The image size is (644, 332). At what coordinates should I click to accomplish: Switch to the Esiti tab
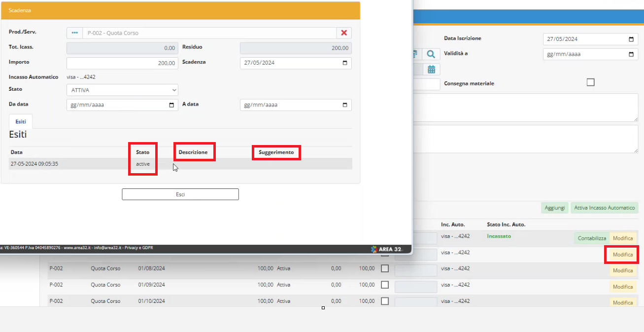coord(20,121)
